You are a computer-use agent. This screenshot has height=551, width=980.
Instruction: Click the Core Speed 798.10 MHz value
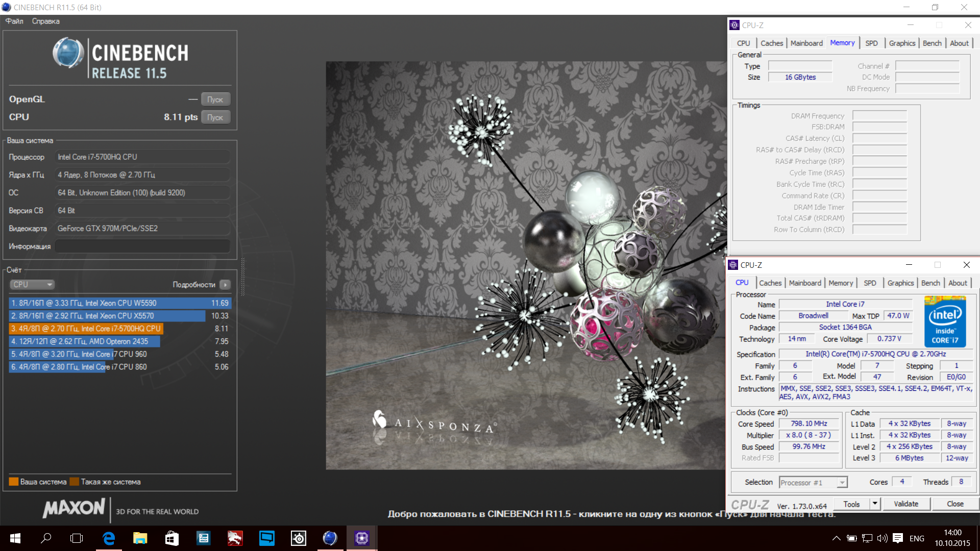click(x=809, y=423)
